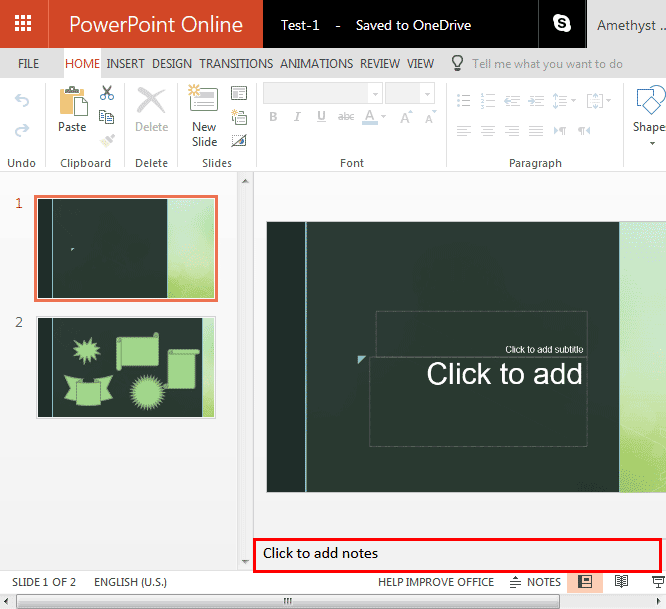
Task: Click the Tell me what you want box
Action: [547, 64]
